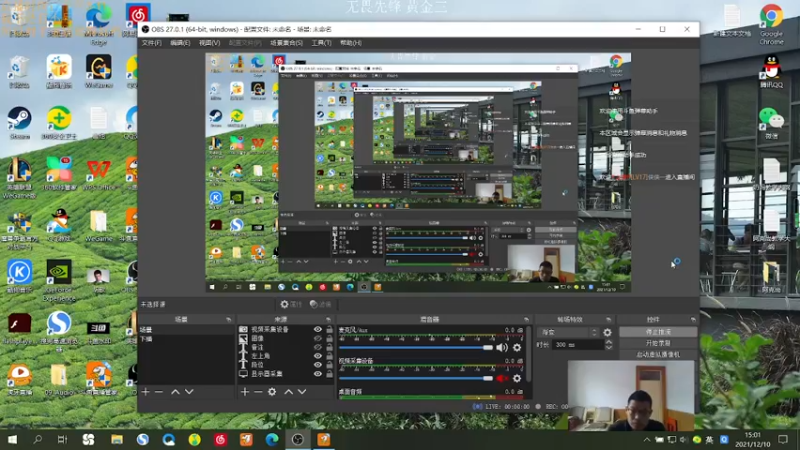Open mic/aux audio settings gear

point(517,347)
